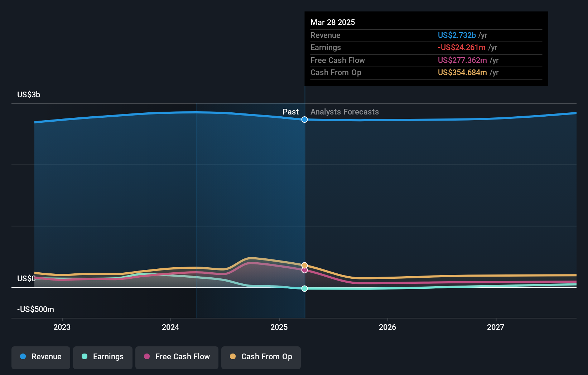Click the US$354.684m cash from op value
The height and width of the screenshot is (375, 588).
(462, 72)
